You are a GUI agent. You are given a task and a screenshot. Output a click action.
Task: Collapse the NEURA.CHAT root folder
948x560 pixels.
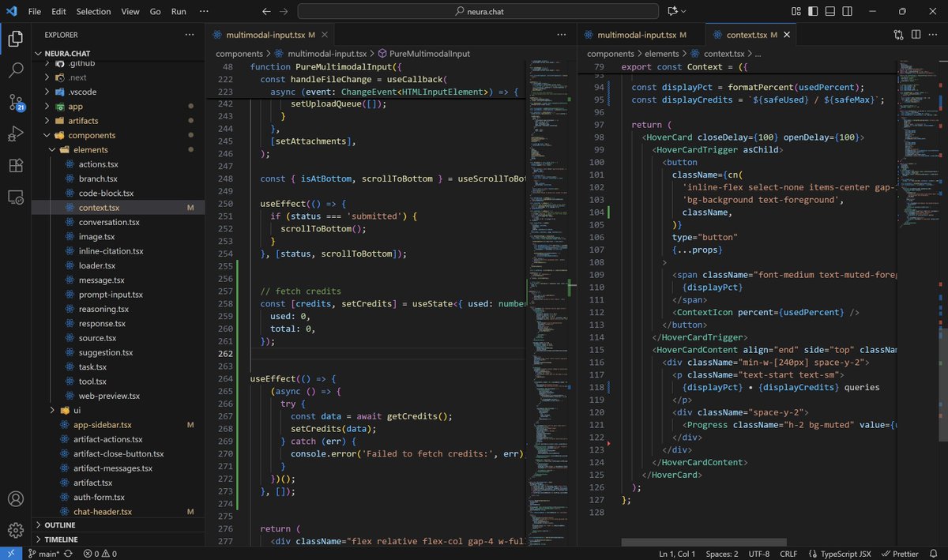pos(39,54)
